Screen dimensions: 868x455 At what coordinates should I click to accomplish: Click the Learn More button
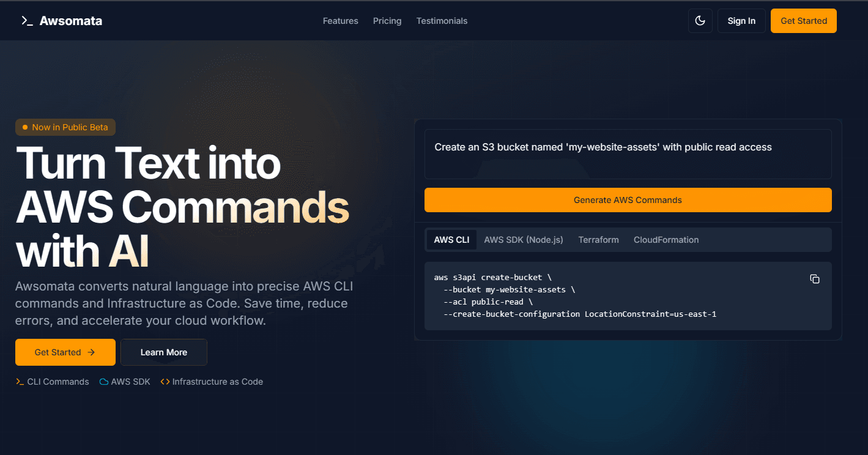163,352
